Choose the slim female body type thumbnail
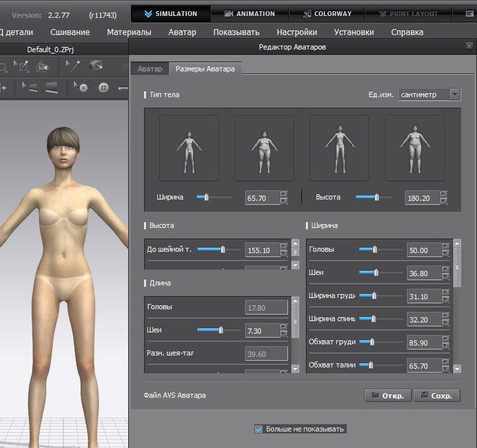This screenshot has height=448, width=477. [189, 147]
